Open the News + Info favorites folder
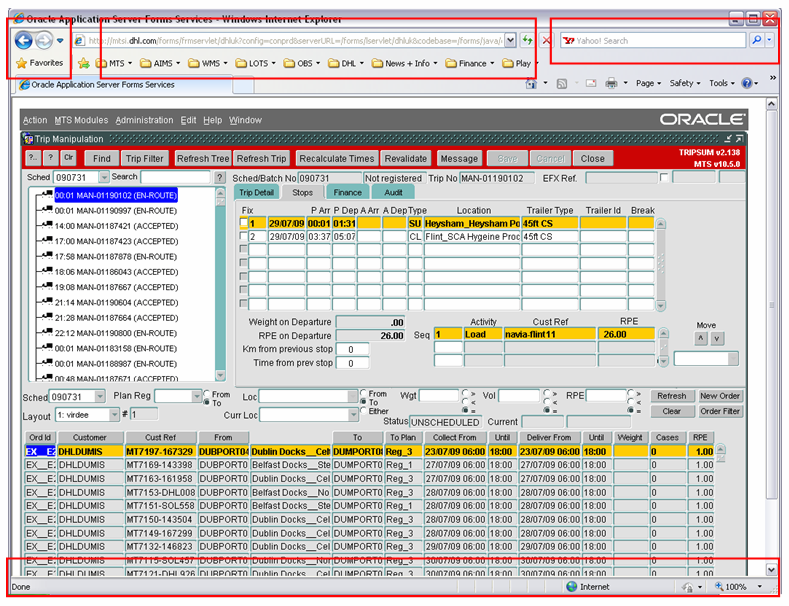The height and width of the screenshot is (606, 789). (405, 63)
